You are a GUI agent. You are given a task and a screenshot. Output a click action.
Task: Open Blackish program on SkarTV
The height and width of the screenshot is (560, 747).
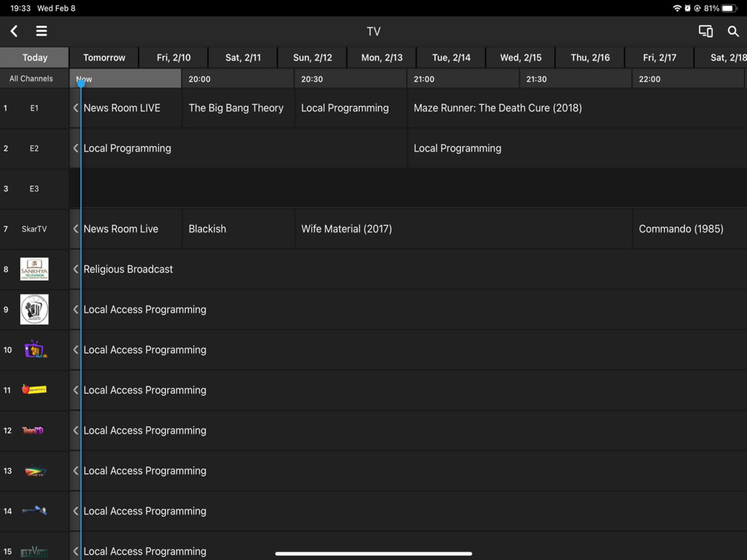pyautogui.click(x=238, y=229)
